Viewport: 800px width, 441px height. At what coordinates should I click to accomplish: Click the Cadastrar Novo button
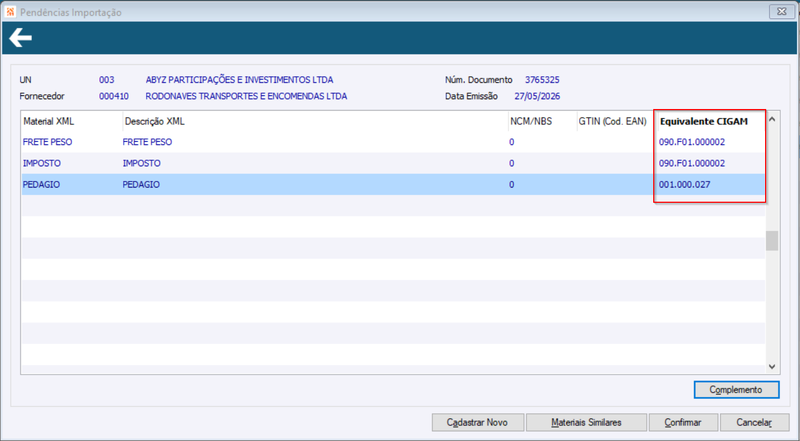(x=478, y=423)
